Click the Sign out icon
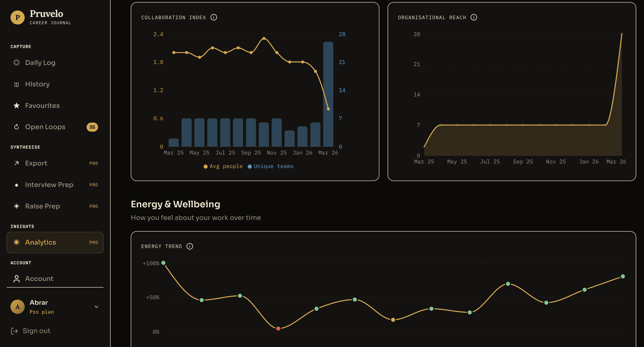Image resolution: width=644 pixels, height=347 pixels. click(x=15, y=331)
